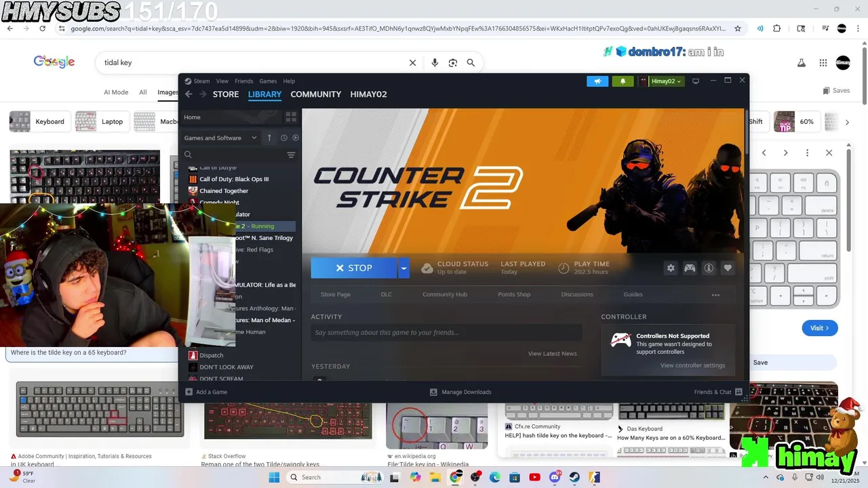Expand the launch options arrow beside STOP
868x488 pixels.
403,268
